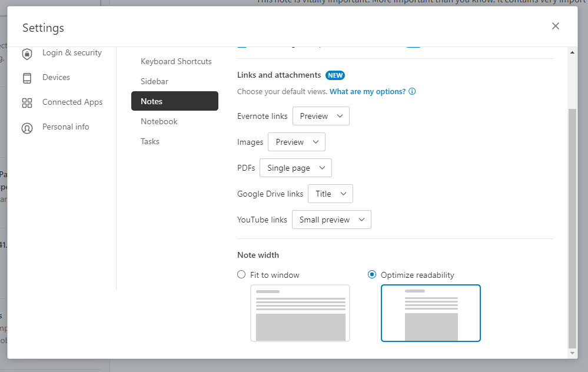Image resolution: width=588 pixels, height=372 pixels.
Task: Click the info icon beside What are my options
Action: click(412, 91)
